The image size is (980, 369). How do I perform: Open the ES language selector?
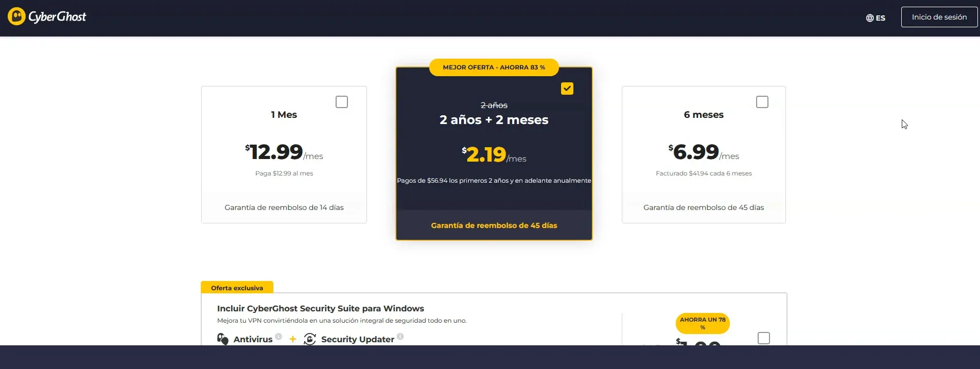[x=876, y=17]
